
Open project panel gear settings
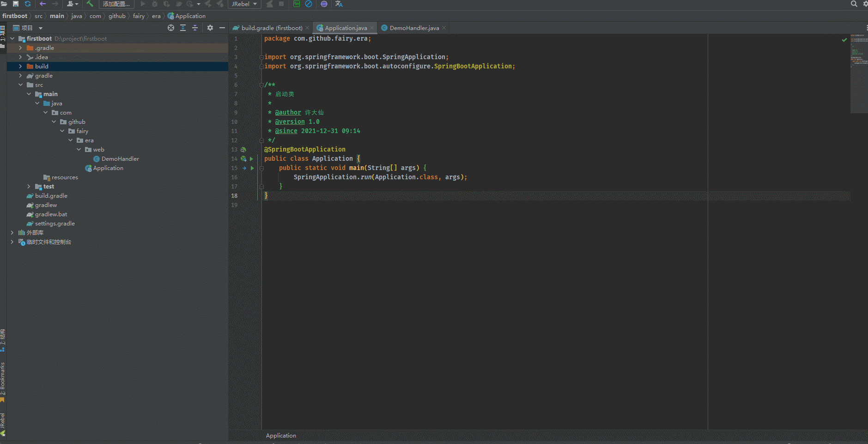pos(210,28)
